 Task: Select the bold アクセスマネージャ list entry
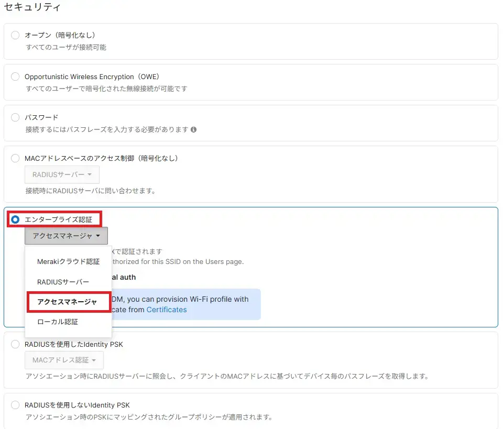(x=67, y=302)
